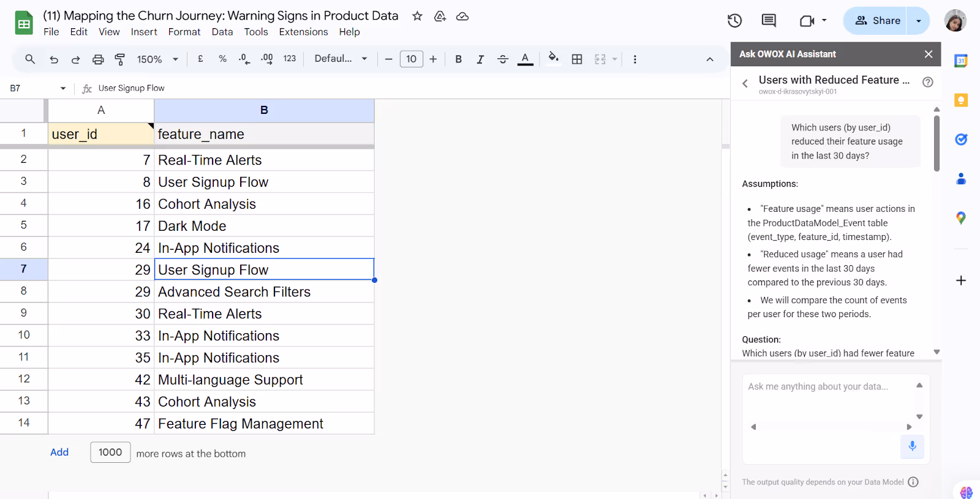Print the spreadsheet

[x=98, y=59]
